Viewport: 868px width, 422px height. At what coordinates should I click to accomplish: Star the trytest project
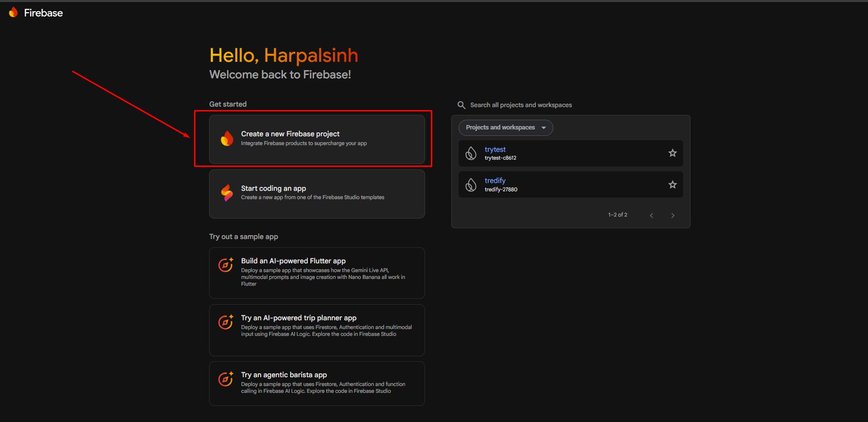point(673,153)
